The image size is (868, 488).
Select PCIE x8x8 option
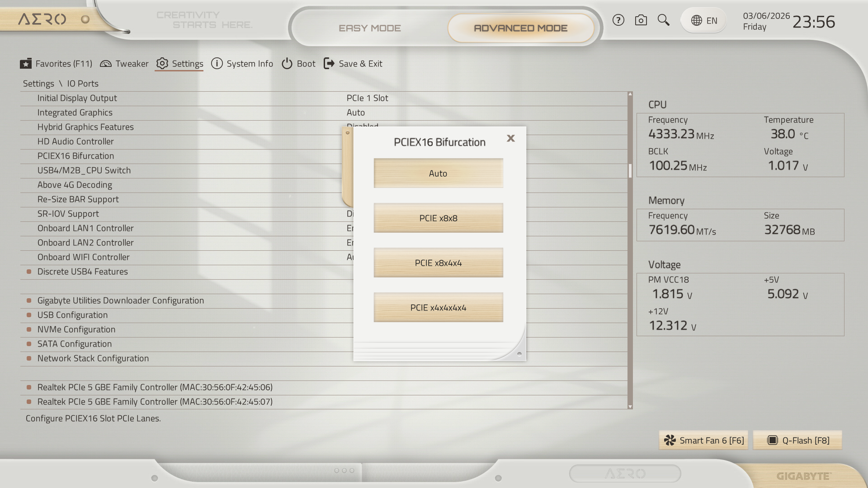coord(438,218)
